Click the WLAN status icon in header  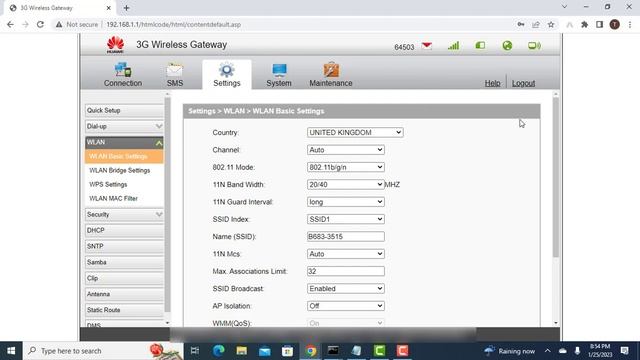[x=534, y=46]
